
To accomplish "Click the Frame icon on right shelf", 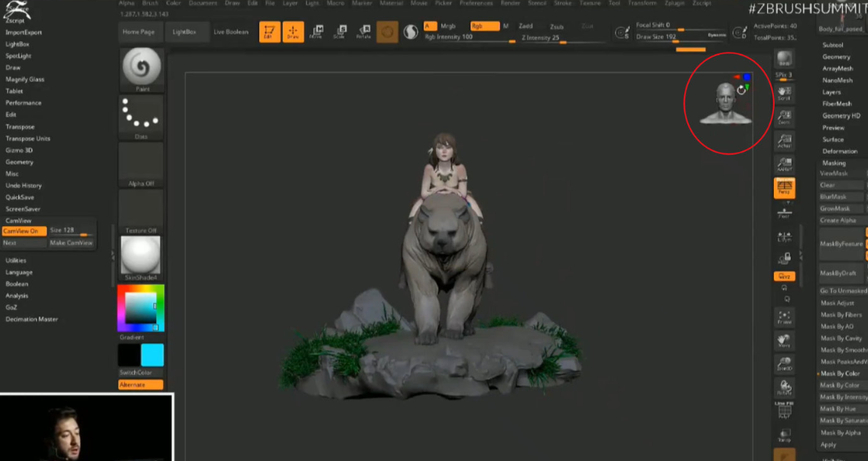I will tap(784, 317).
